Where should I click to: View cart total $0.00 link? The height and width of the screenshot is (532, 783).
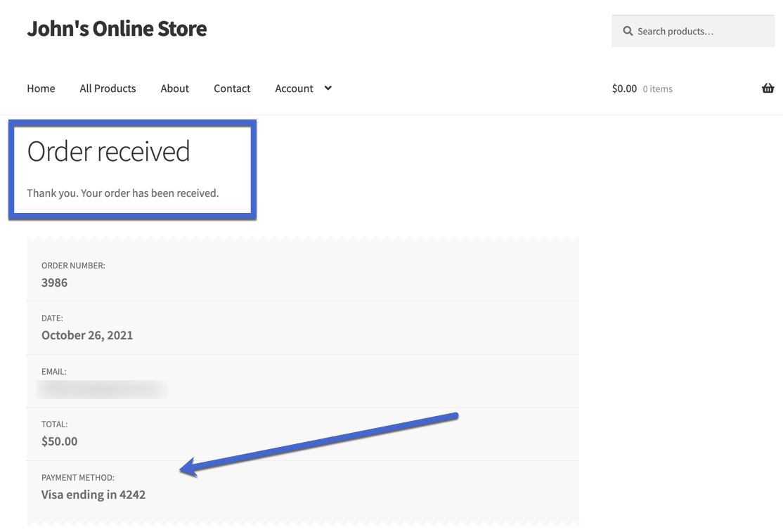(624, 89)
